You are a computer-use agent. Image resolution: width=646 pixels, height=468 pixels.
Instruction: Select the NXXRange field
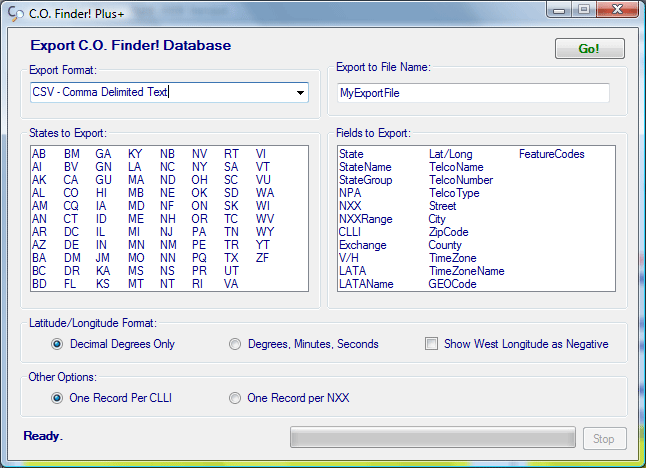366,219
